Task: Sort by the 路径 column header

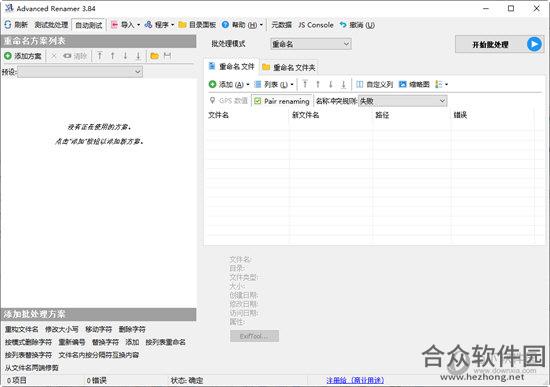Action: [x=411, y=115]
